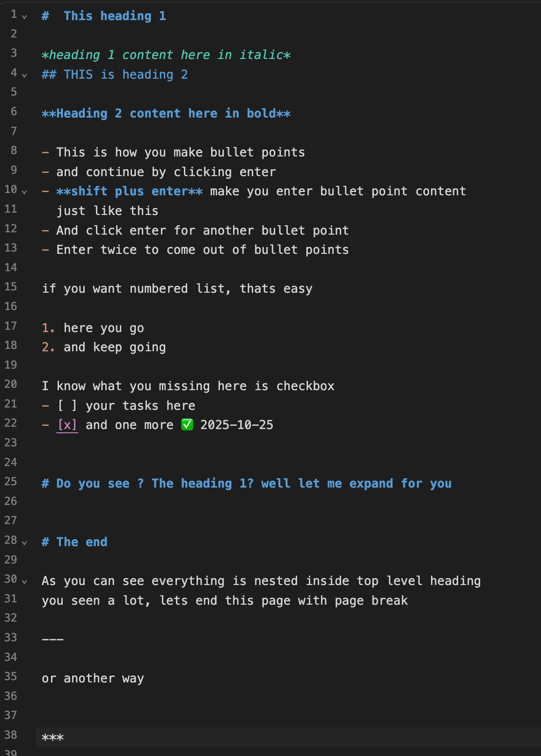Click line number 15 in the gutter
The width and height of the screenshot is (541, 756).
click(11, 287)
